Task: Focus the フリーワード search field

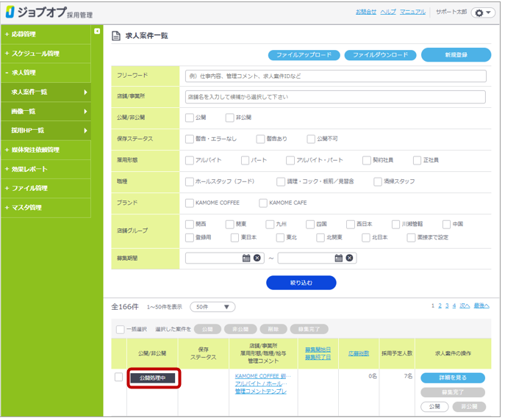Action: point(336,76)
